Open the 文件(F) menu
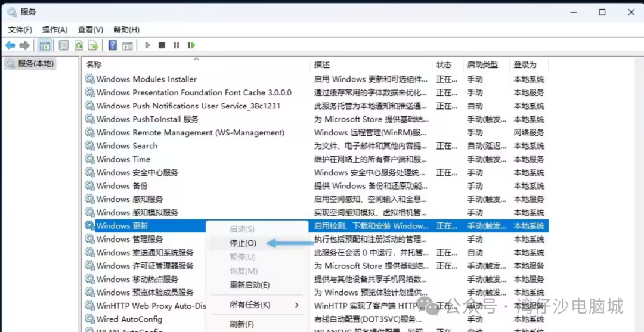Viewport: 644px width, 332px height. (20, 30)
